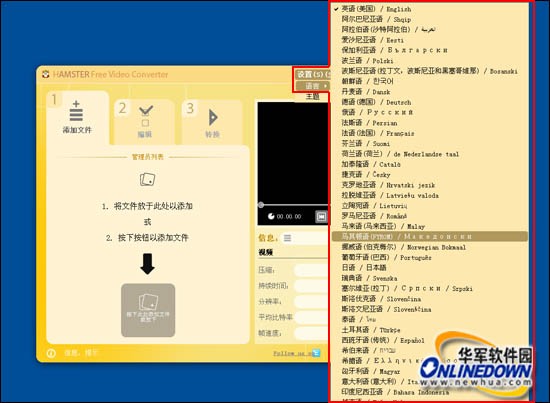Open the 转换 step 3 tab
This screenshot has width=550, height=403.
pyautogui.click(x=212, y=122)
